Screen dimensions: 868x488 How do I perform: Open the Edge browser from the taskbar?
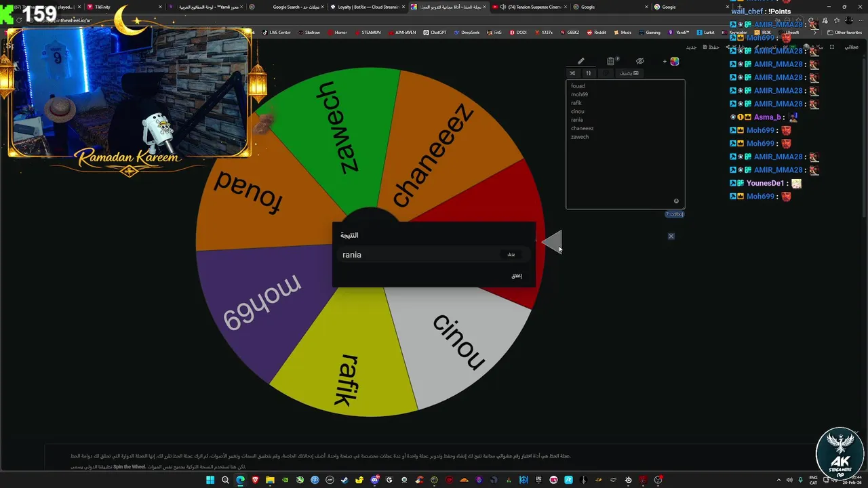coord(240,480)
